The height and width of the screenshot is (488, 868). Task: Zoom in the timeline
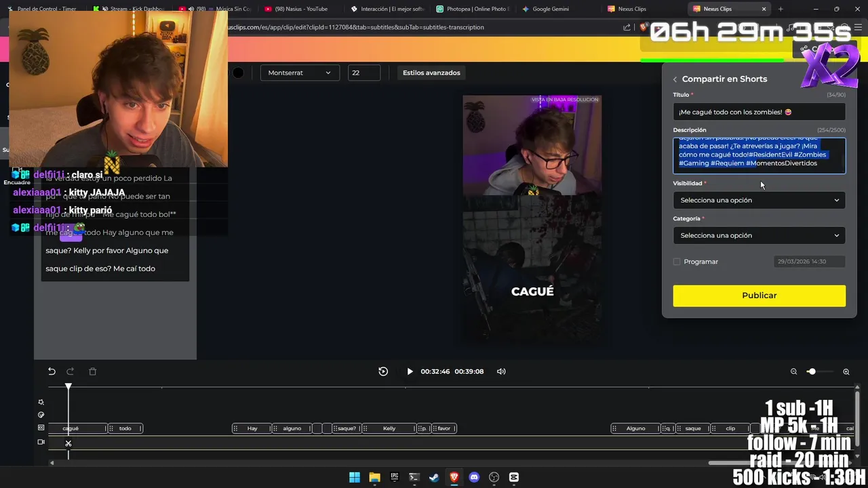846,371
